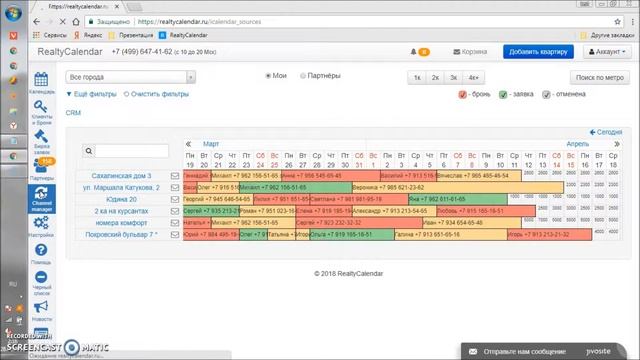
Task: Open Сахалинская дом 3 apartment
Action: pyautogui.click(x=121, y=176)
